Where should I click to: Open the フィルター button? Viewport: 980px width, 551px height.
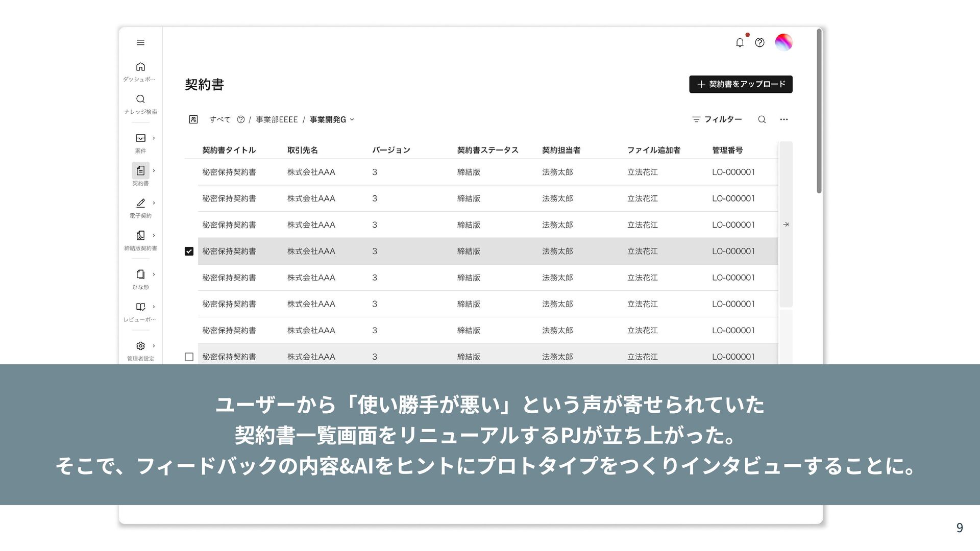[x=717, y=119]
